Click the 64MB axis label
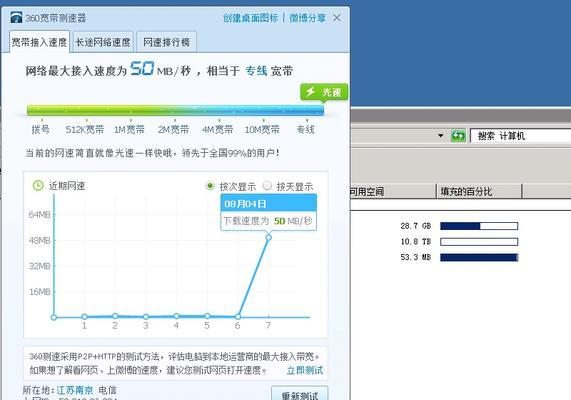 coord(39,214)
